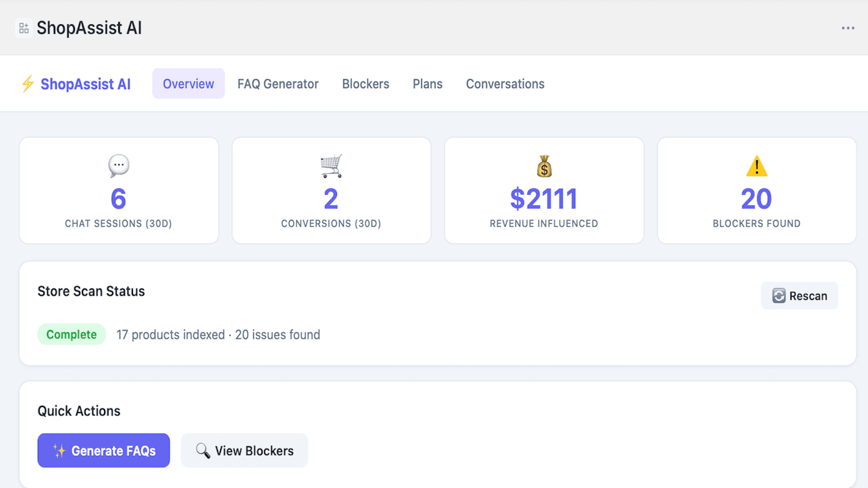Click the BLOCKERS FOUND label
868x488 pixels.
click(x=756, y=223)
